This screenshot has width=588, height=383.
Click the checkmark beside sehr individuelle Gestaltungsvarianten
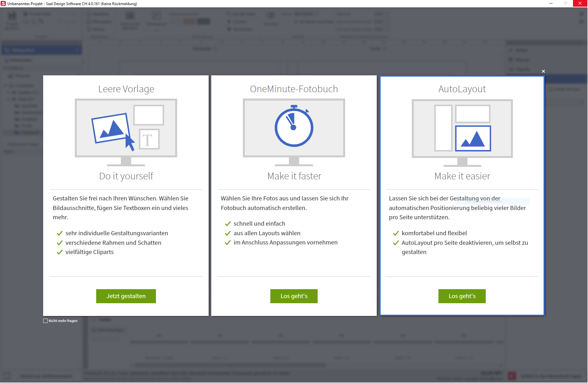[59, 233]
